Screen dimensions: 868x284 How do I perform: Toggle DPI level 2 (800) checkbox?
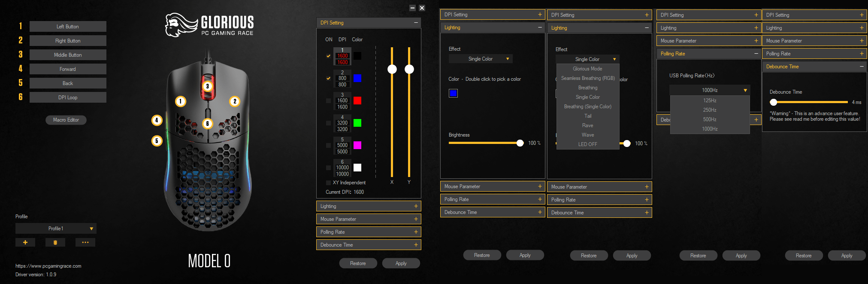coord(329,78)
